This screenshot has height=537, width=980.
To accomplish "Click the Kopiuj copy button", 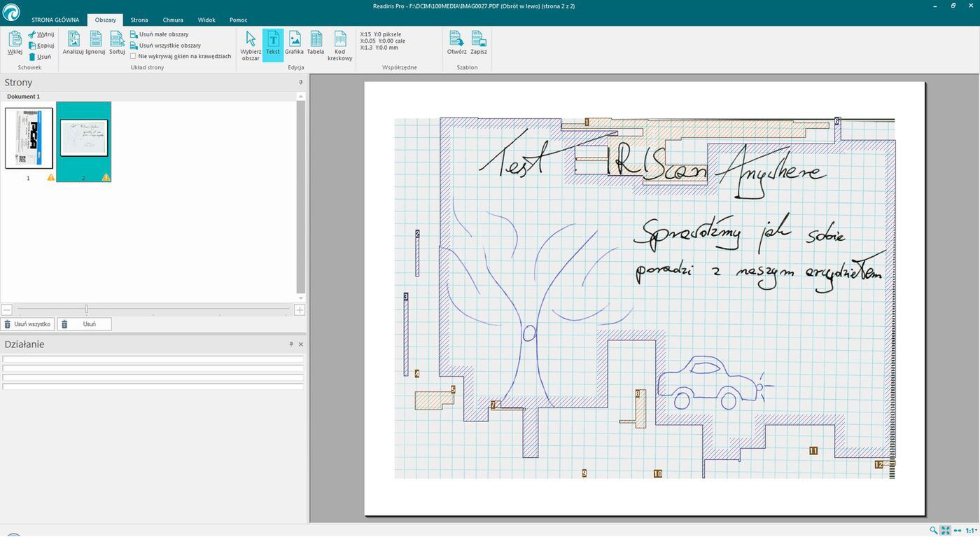I will tap(41, 46).
